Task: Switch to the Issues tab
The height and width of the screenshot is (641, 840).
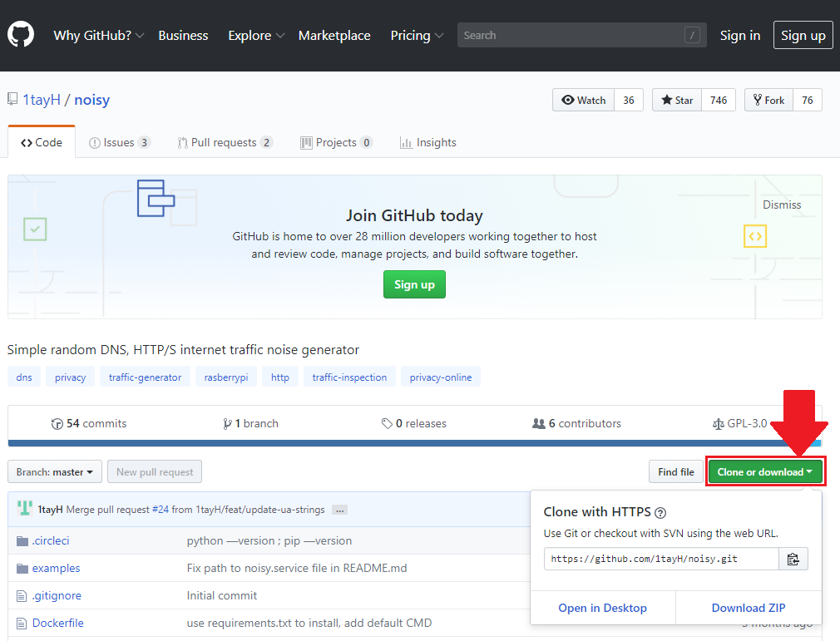Action: 120,142
